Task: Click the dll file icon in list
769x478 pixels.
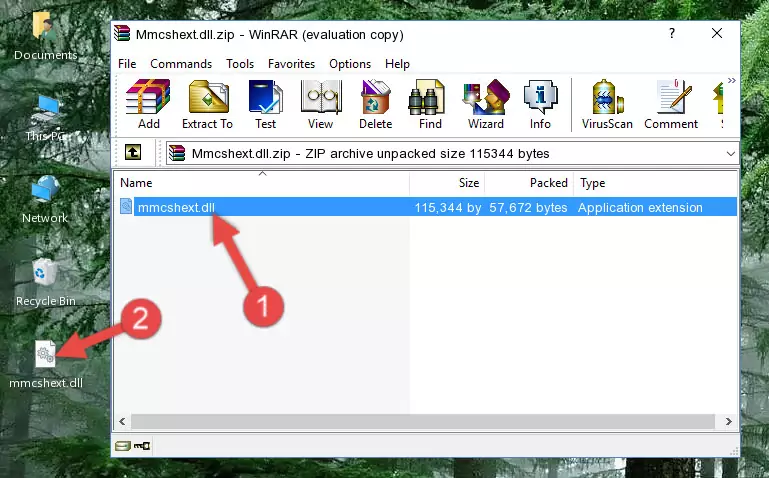Action: [126, 206]
